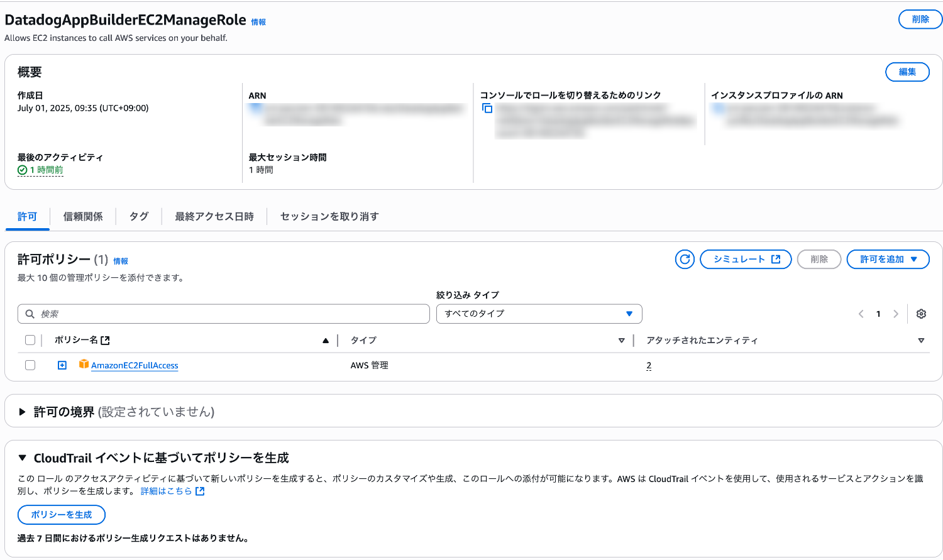The image size is (943, 560).
Task: Expand the AmazonEC2FullAccess policy row
Action: tap(62, 365)
